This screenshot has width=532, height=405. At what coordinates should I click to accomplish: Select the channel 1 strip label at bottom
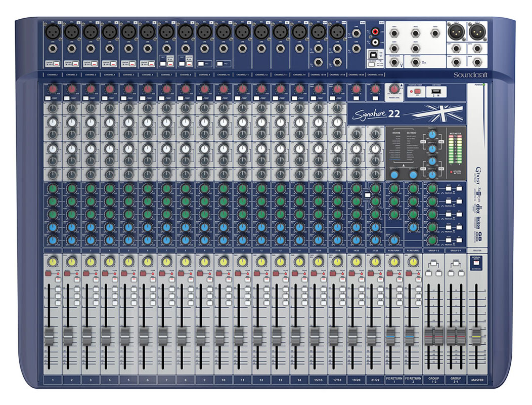pyautogui.click(x=53, y=380)
